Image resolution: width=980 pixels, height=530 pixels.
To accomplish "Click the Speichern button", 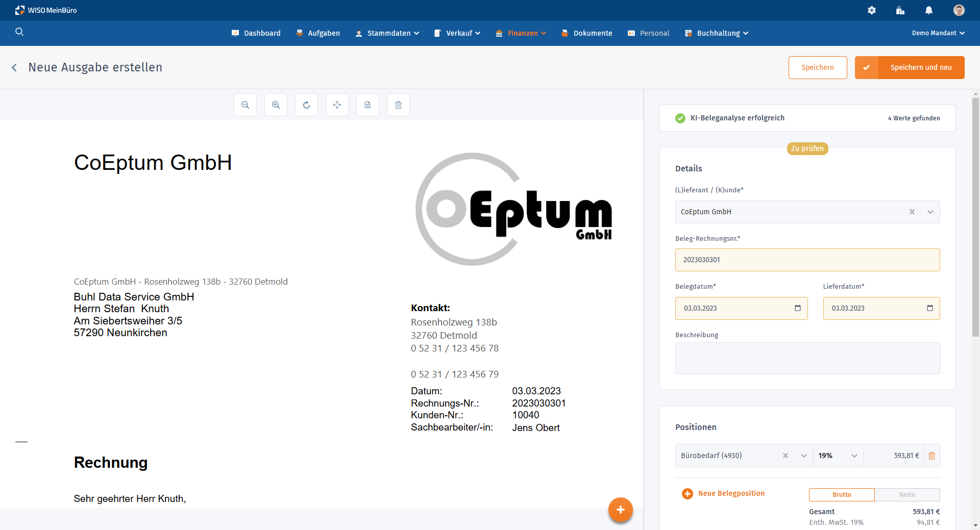I will [818, 67].
